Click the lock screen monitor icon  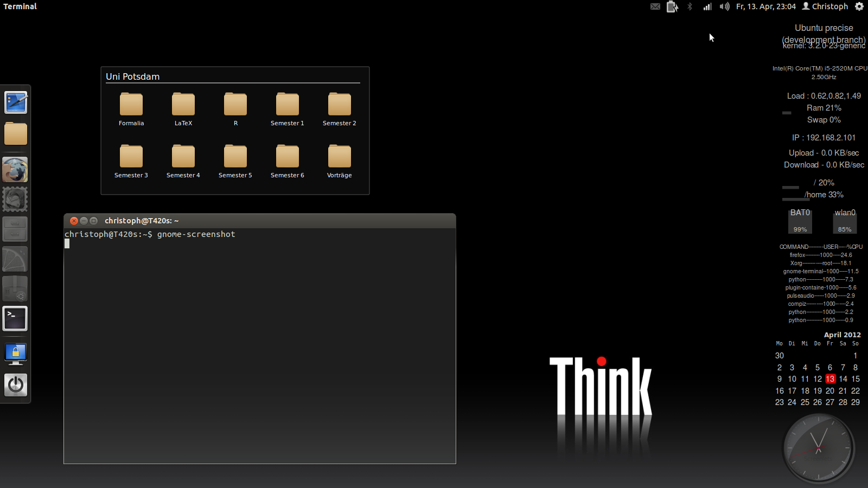point(15,354)
